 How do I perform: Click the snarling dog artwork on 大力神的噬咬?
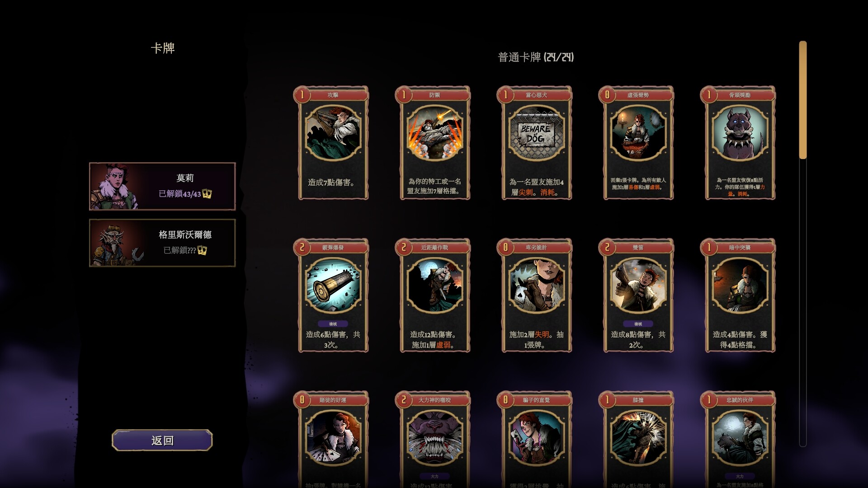coord(434,438)
